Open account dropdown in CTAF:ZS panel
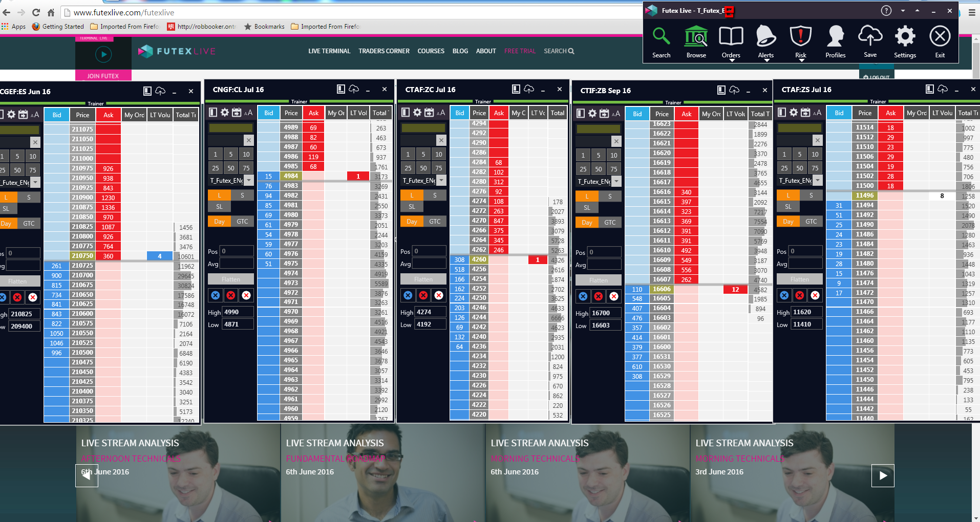 tap(818, 180)
